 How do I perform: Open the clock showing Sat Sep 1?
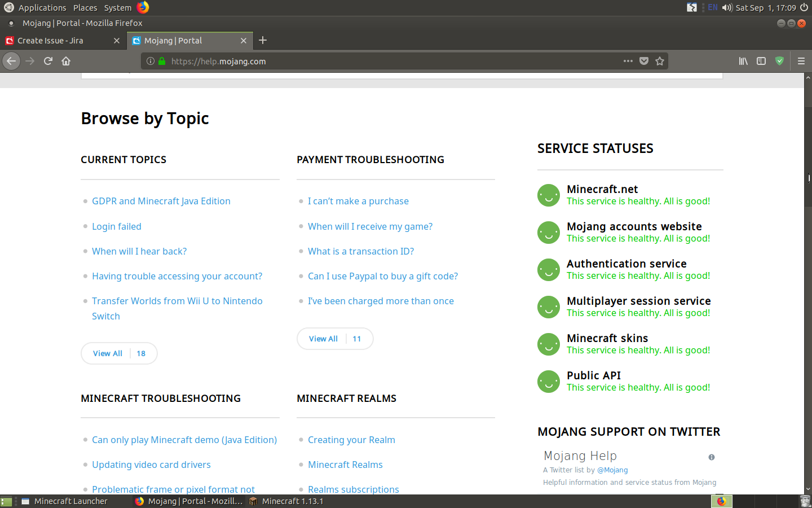point(766,7)
